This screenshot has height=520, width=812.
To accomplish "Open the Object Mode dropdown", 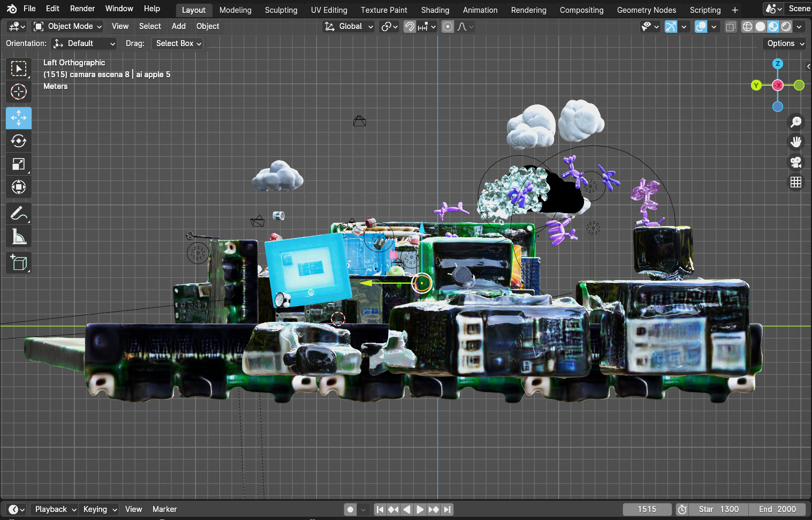I will click(67, 26).
